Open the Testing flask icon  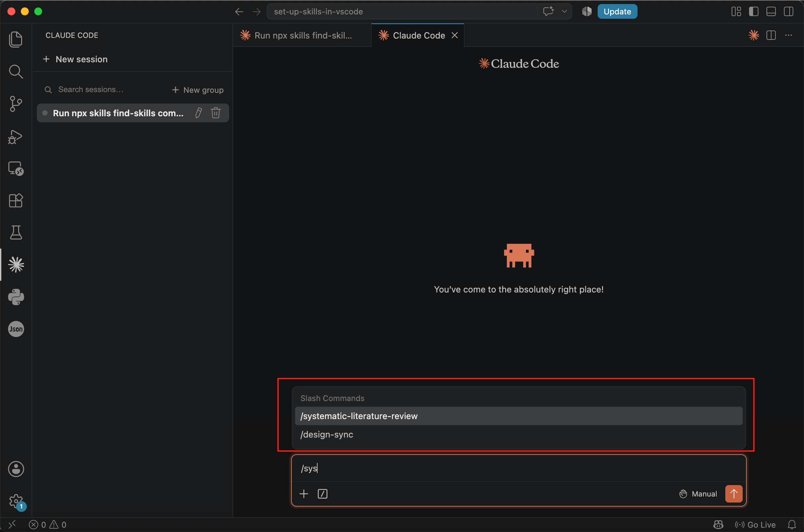coord(16,232)
